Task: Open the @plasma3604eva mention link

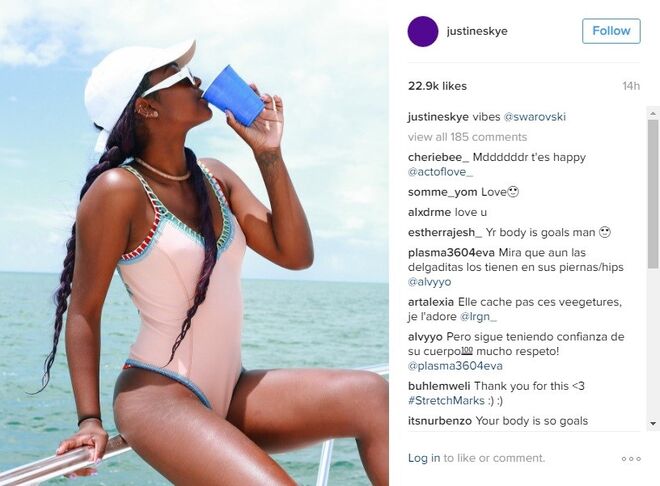Action: pos(455,366)
